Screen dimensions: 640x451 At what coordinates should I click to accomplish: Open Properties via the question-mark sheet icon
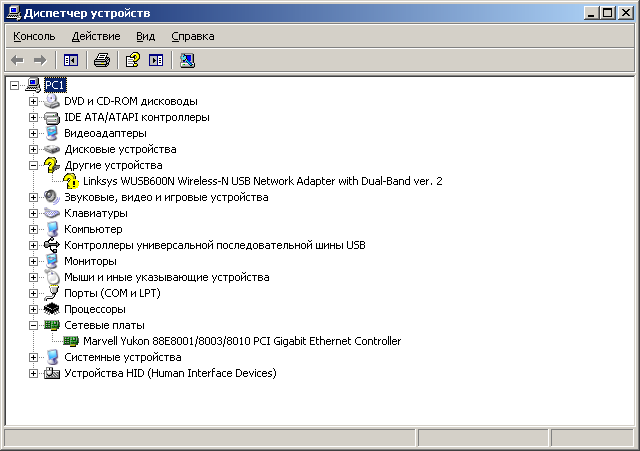pyautogui.click(x=133, y=60)
